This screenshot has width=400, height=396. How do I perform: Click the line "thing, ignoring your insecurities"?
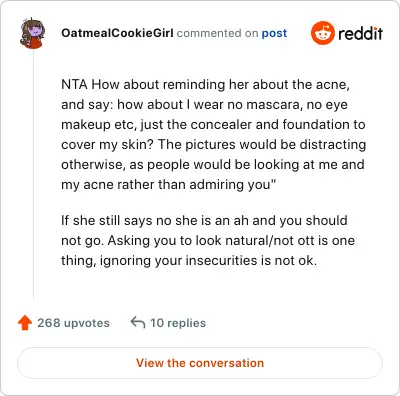pyautogui.click(x=189, y=261)
